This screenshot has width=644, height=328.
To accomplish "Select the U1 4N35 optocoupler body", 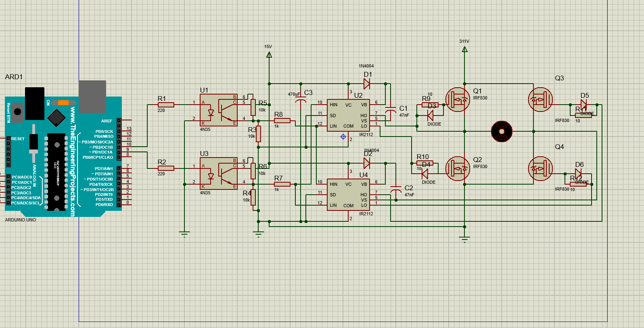I will click(x=219, y=110).
